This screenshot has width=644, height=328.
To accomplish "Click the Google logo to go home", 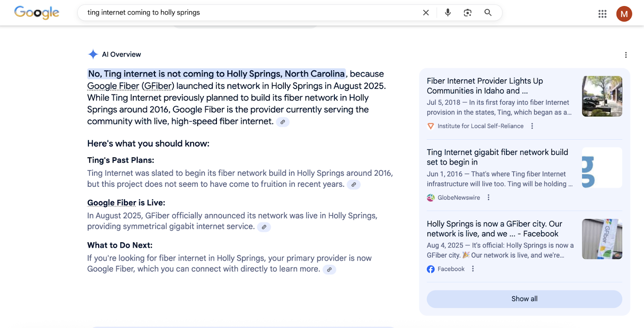I will [36, 12].
